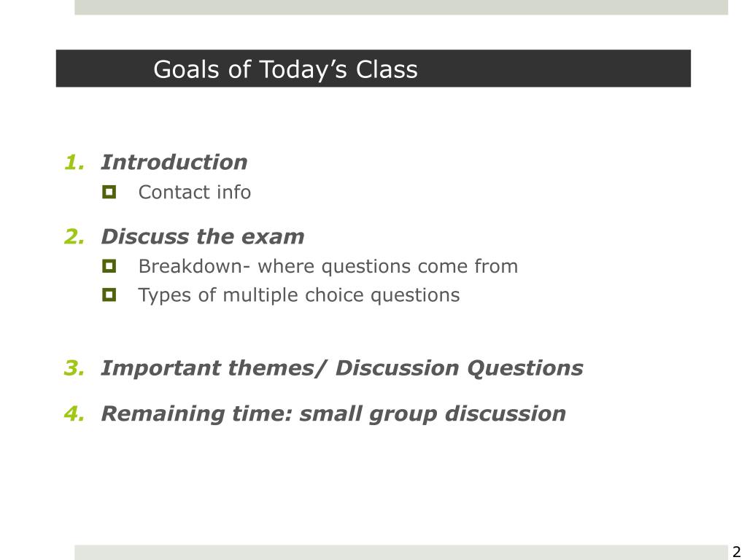This screenshot has width=747, height=560.
Task: Click the green number 1 list marker
Action: point(74,163)
